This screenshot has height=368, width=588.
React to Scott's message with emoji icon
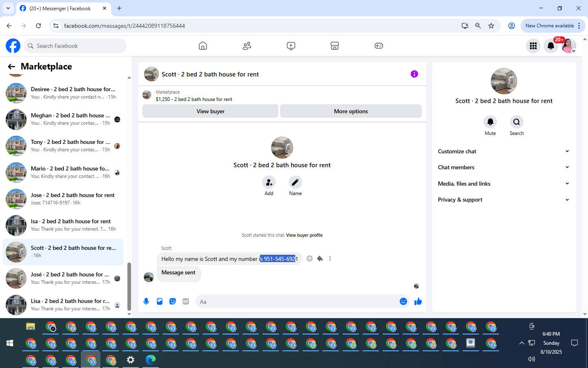(x=310, y=258)
